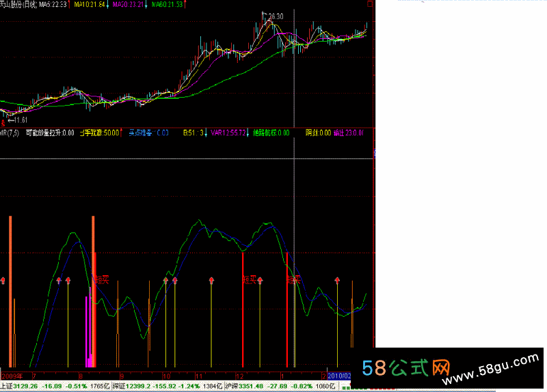Click the 沪深 3351.48 index in the status bar

pyautogui.click(x=244, y=386)
